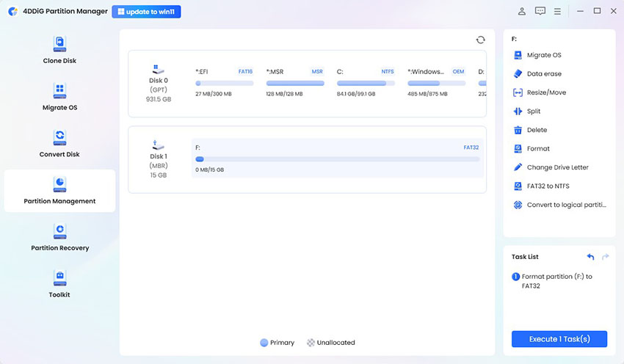624x364 pixels.
Task: Click the redo arrow in Task List
Action: tap(606, 257)
